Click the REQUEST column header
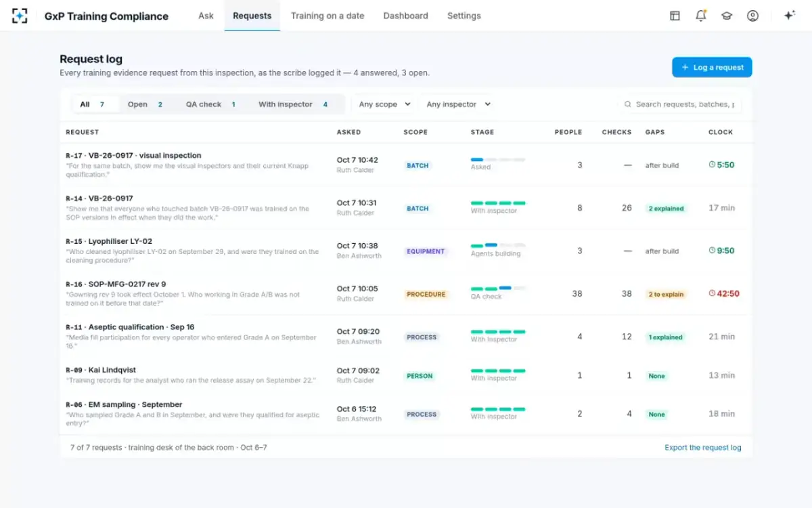Screen dimensions: 812x508 click(x=82, y=132)
